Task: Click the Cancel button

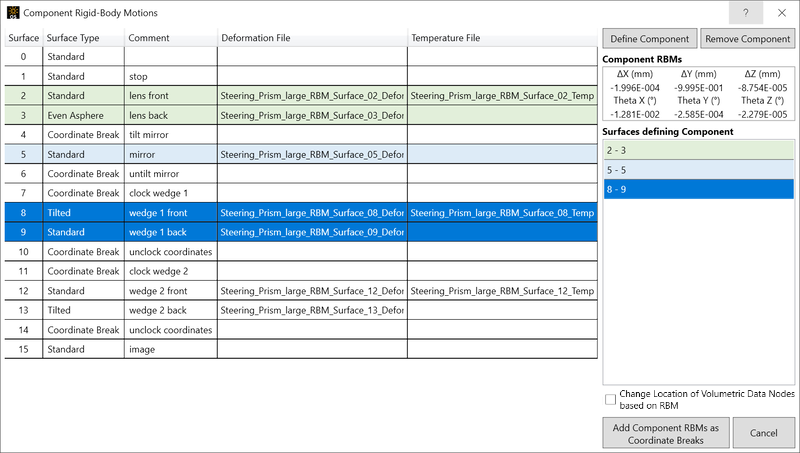Action: click(764, 433)
